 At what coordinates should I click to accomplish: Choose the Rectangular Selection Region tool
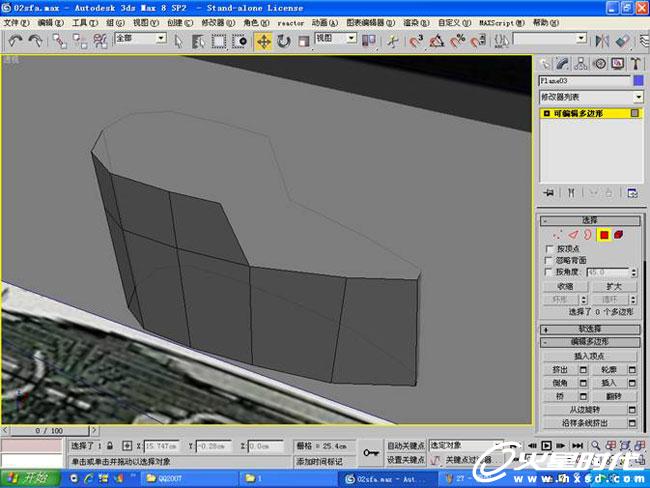pos(218,41)
